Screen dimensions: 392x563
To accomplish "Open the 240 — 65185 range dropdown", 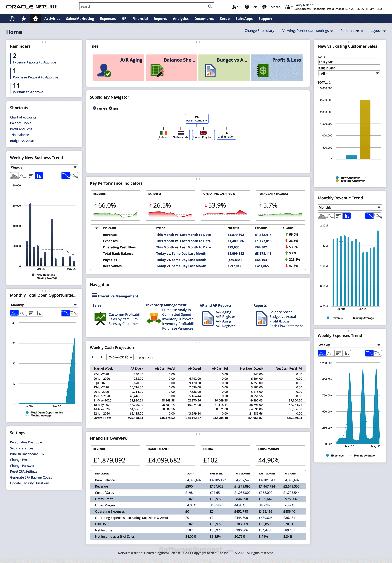I will pyautogui.click(x=120, y=357).
